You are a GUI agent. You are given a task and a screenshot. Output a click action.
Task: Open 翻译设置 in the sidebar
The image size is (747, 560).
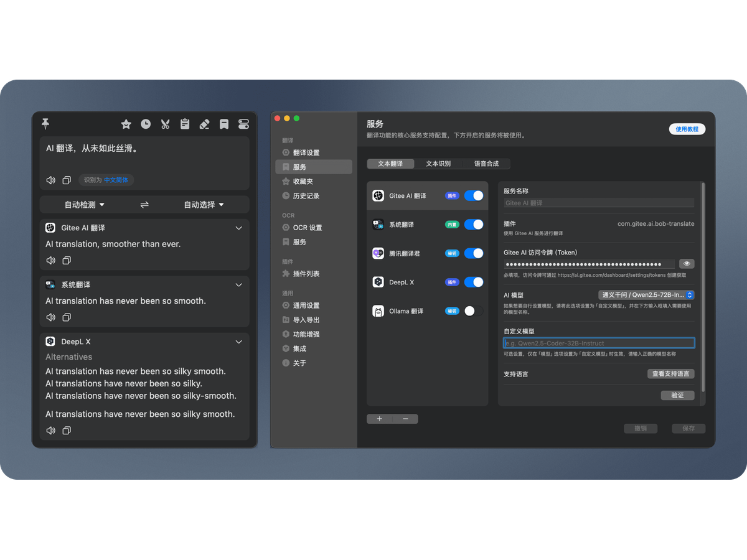[x=314, y=152]
